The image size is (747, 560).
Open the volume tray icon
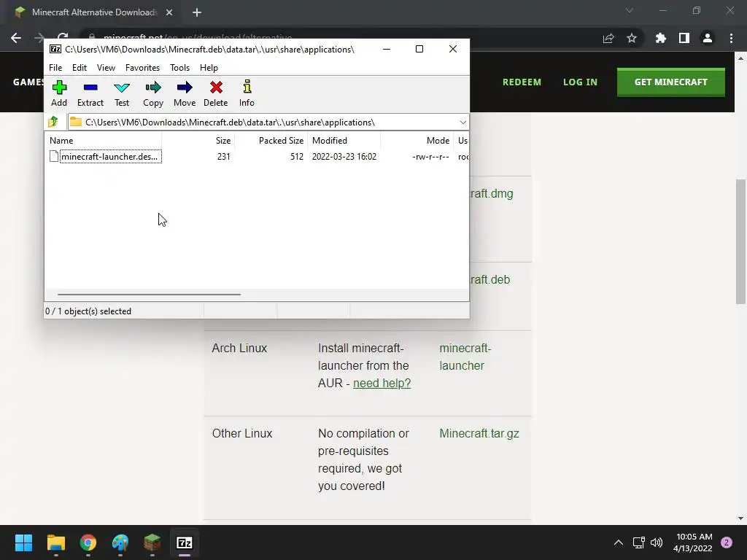(657, 542)
